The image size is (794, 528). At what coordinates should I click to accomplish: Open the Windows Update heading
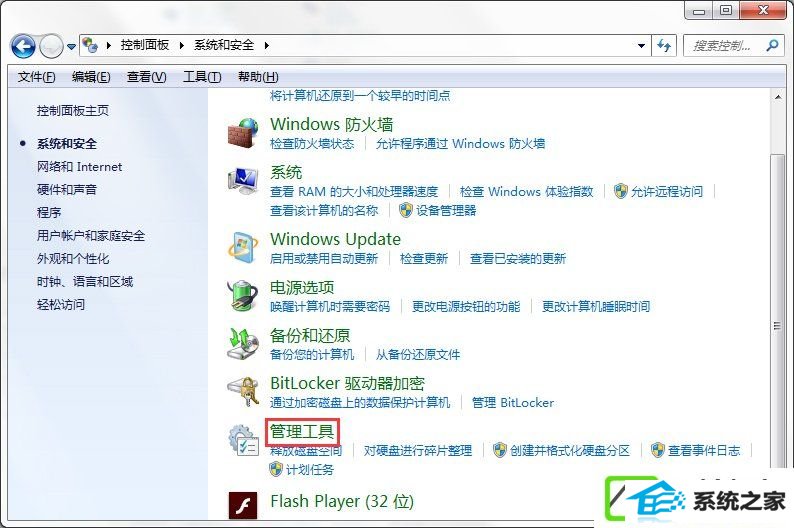pos(335,239)
